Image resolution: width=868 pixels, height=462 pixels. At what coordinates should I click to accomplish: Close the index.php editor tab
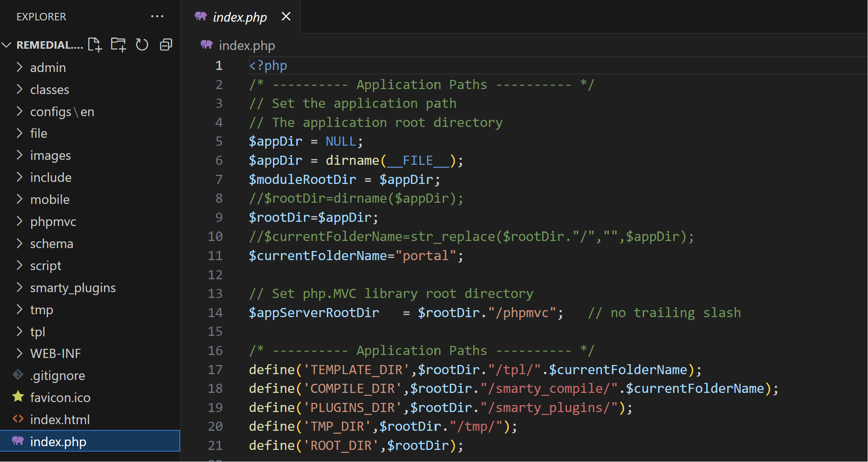pyautogui.click(x=286, y=17)
